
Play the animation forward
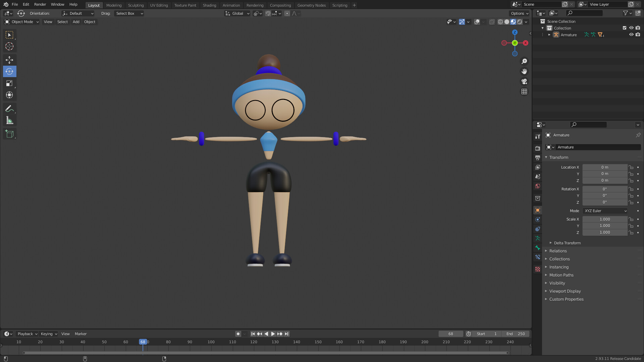[x=273, y=334]
